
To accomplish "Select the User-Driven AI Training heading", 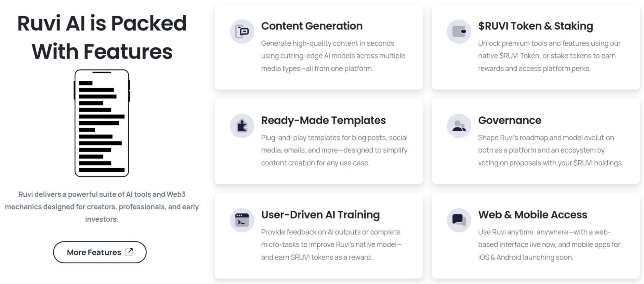I will 320,215.
